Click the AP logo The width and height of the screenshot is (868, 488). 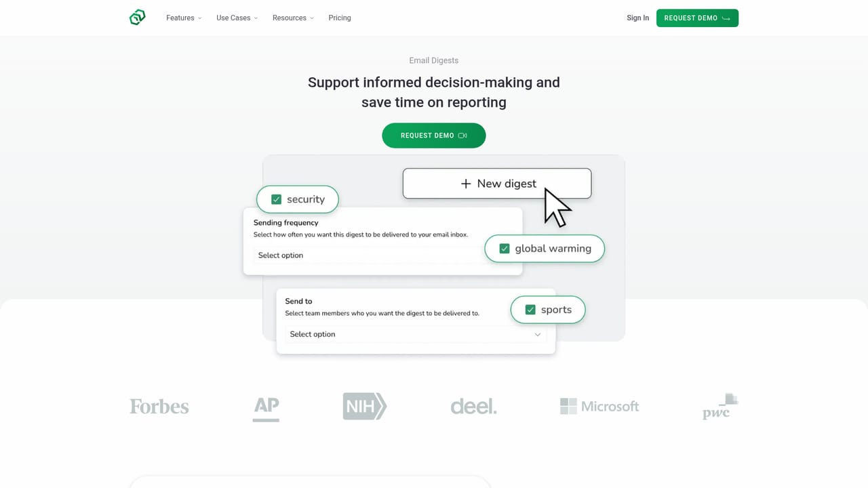click(x=266, y=409)
